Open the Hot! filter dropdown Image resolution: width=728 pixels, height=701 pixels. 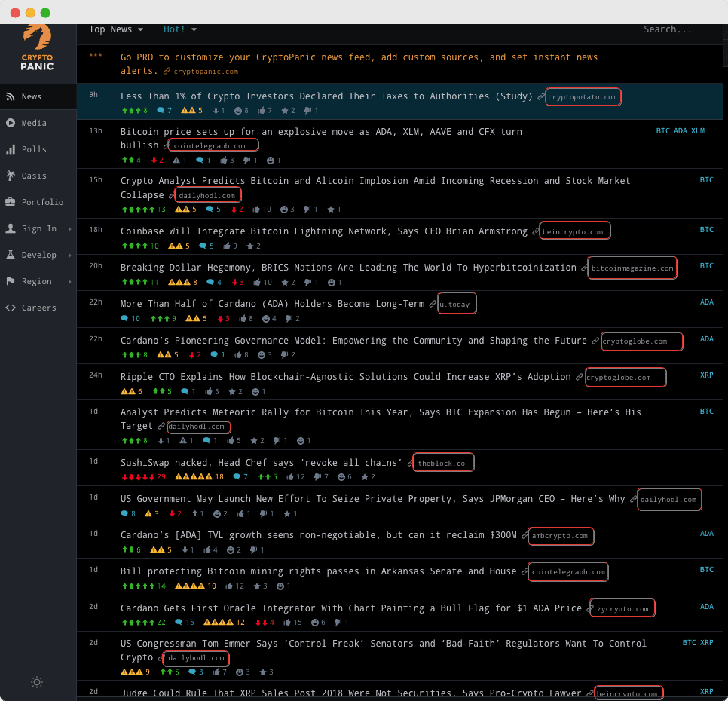(176, 29)
